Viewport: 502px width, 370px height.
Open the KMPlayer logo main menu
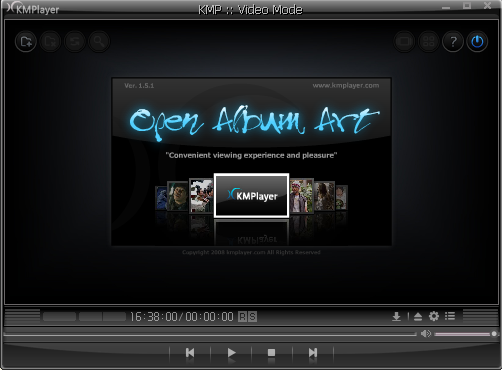[33, 9]
